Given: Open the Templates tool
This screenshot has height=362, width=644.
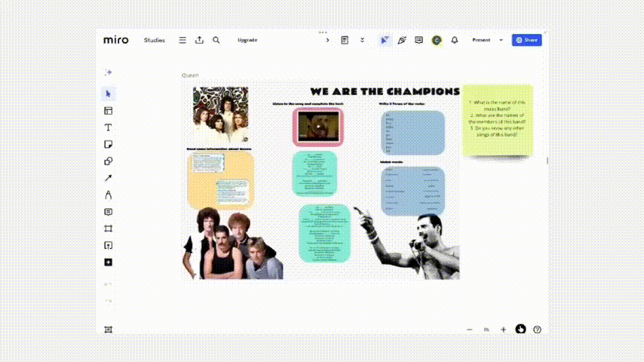Looking at the screenshot, I should 109,111.
